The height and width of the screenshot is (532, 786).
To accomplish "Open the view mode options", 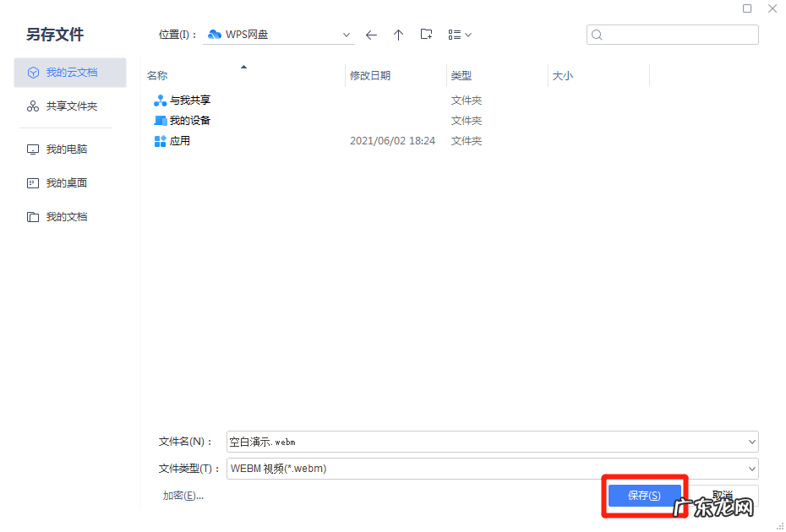I will (x=460, y=35).
